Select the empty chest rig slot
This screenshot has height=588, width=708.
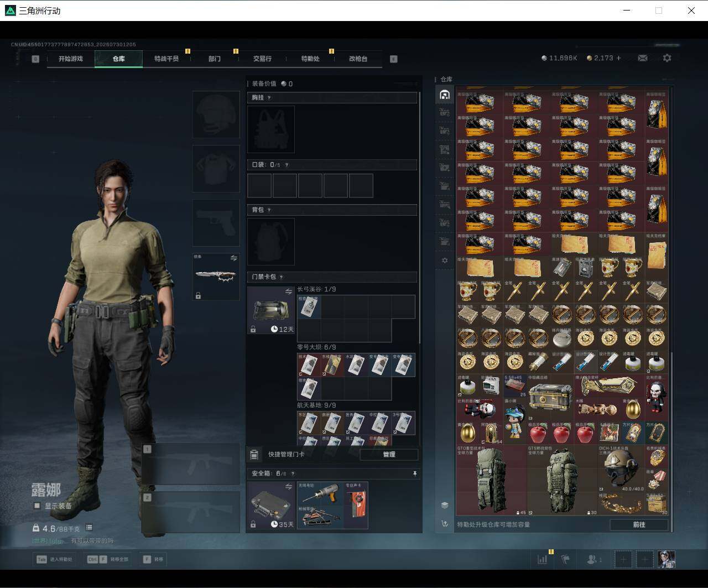point(270,129)
